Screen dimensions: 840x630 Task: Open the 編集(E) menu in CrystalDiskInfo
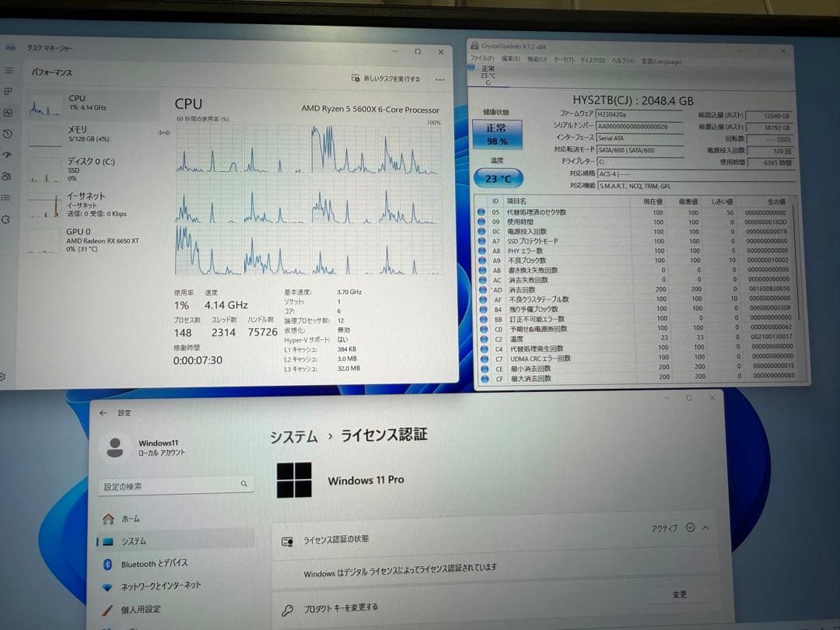point(510,58)
